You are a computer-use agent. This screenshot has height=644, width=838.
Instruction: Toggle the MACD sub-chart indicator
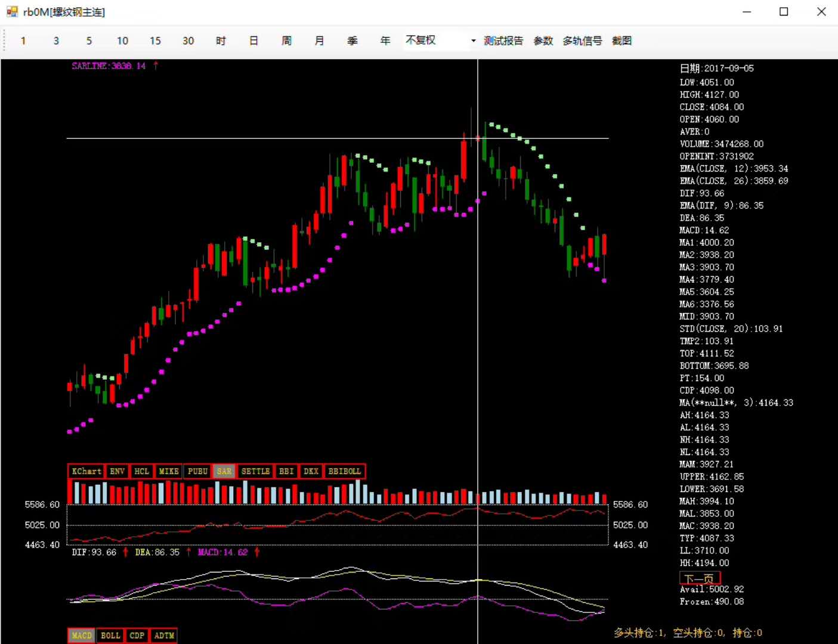[x=82, y=636]
